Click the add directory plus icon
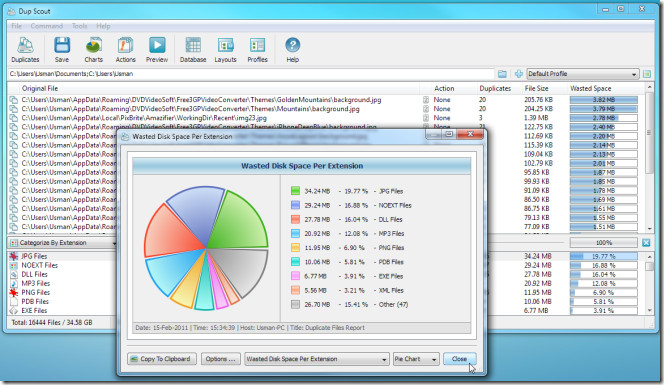Viewport: 664px width, 385px height. coord(518,74)
